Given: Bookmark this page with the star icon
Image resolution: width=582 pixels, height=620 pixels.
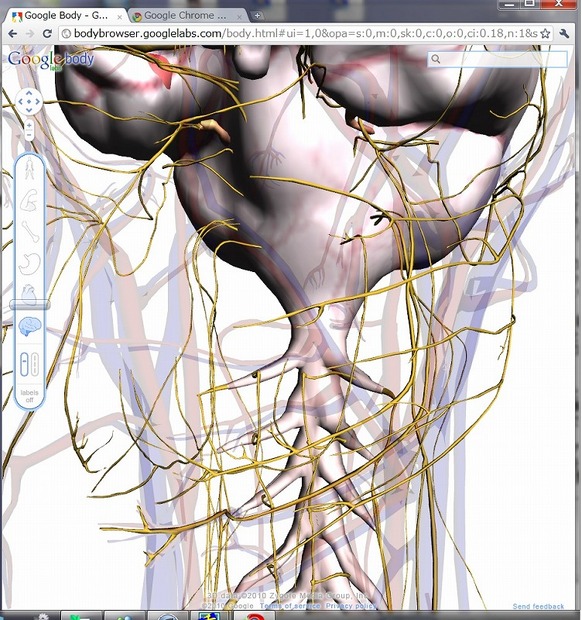Looking at the screenshot, I should point(545,34).
